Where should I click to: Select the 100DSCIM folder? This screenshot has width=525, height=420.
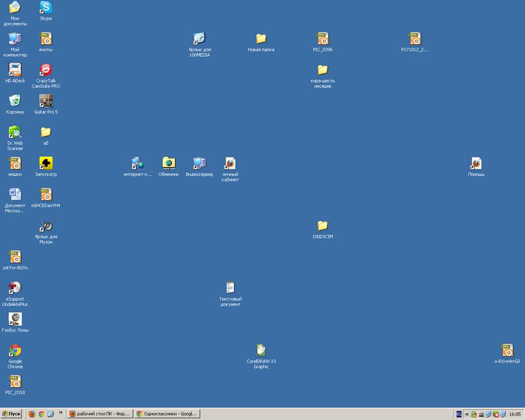pyautogui.click(x=322, y=226)
